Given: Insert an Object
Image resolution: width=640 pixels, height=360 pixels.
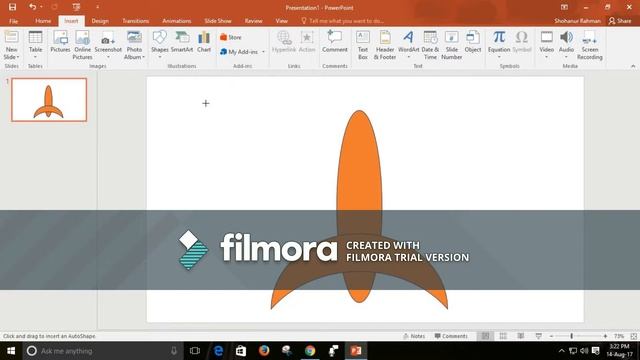Looking at the screenshot, I should pyautogui.click(x=473, y=42).
